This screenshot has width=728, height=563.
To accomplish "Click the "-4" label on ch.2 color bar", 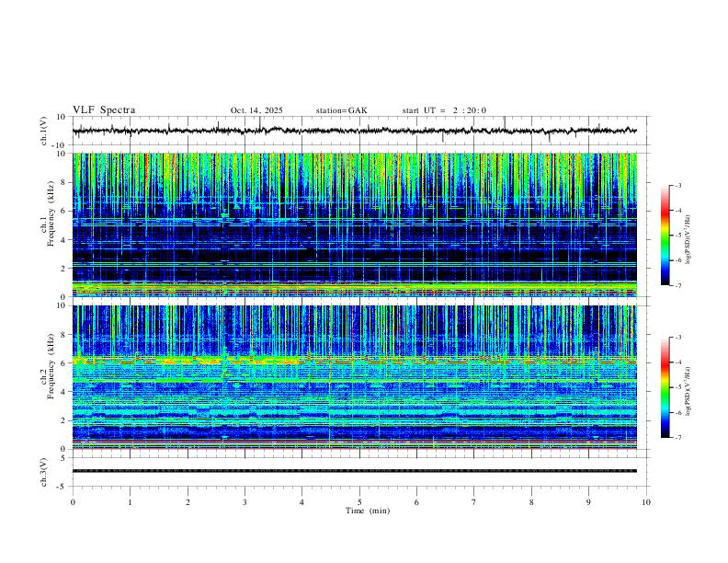I will pos(678,362).
